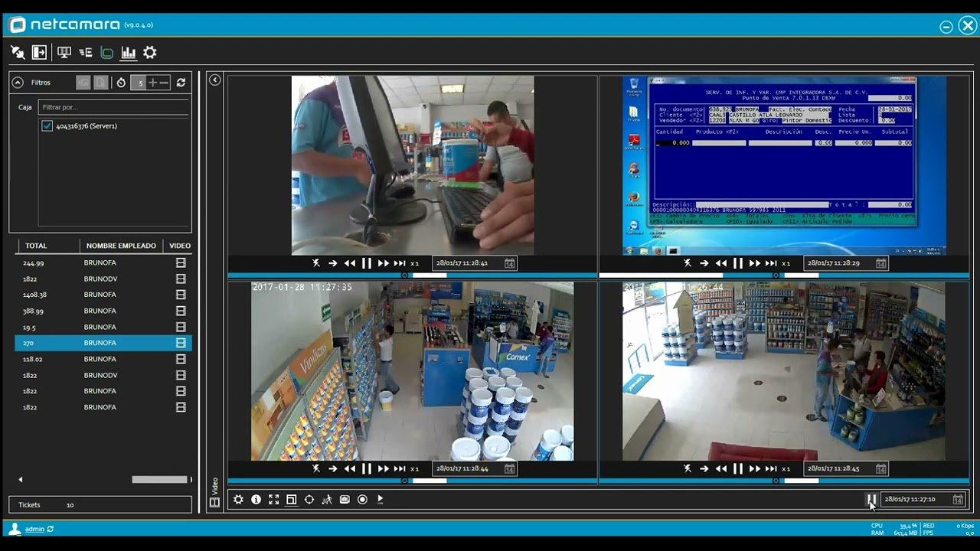Open the calendar picker for the 28/01/17 11:27:10 field

point(958,499)
